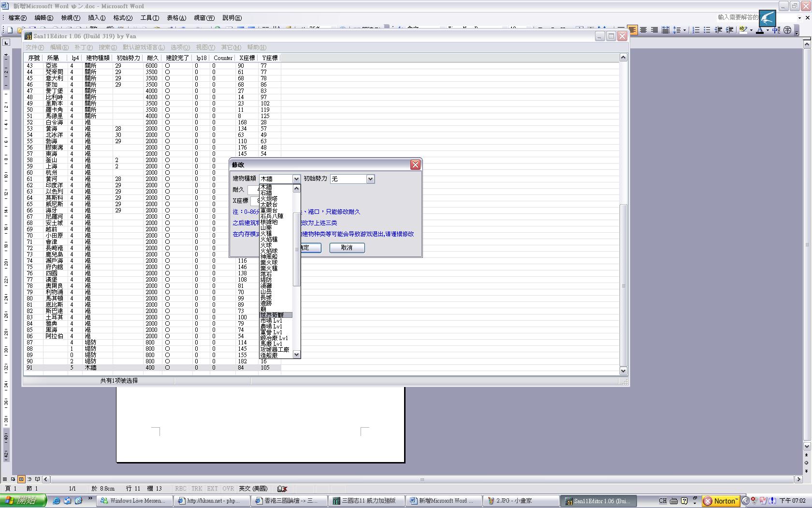Click the align right icon
Screen dimensions: 812x508
(x=654, y=30)
